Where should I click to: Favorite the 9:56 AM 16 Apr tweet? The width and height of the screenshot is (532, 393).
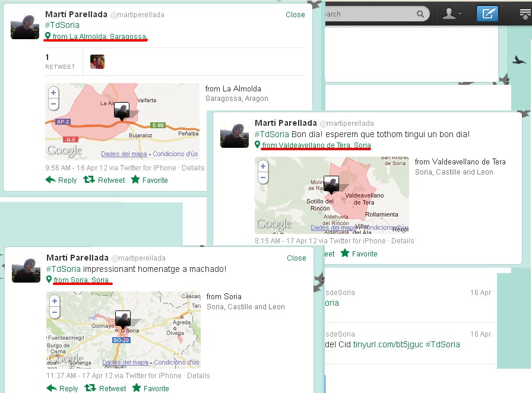[x=149, y=180]
